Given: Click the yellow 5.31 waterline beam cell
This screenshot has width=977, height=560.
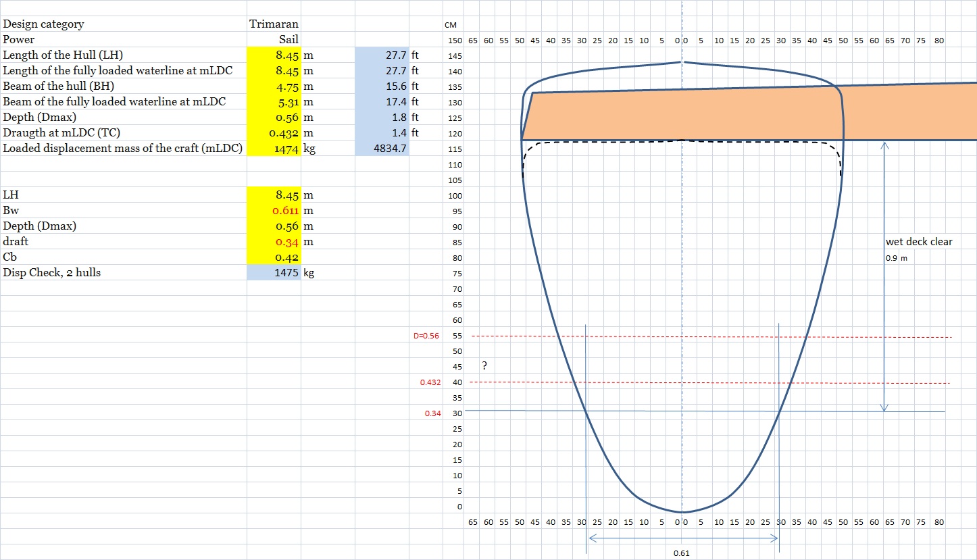Looking at the screenshot, I should [274, 102].
